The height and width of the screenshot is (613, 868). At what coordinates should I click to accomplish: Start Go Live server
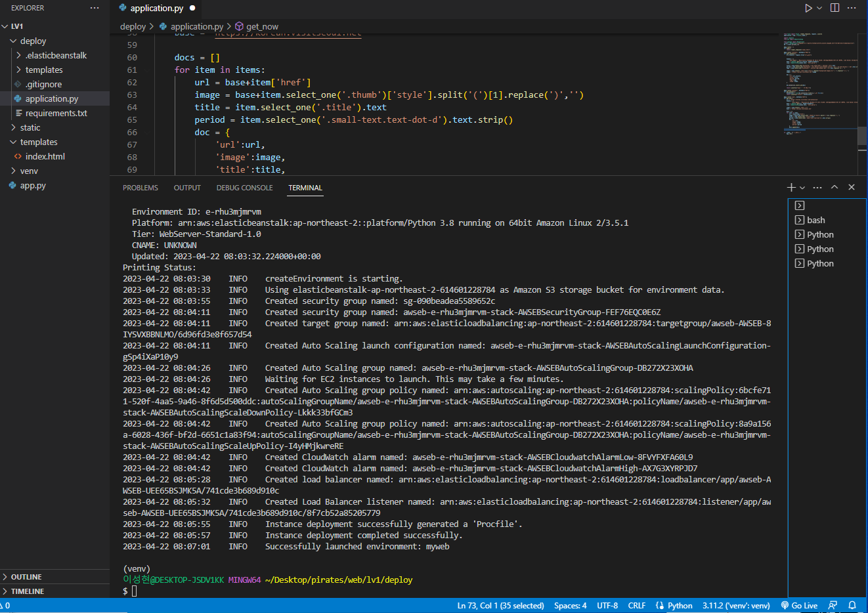(799, 605)
